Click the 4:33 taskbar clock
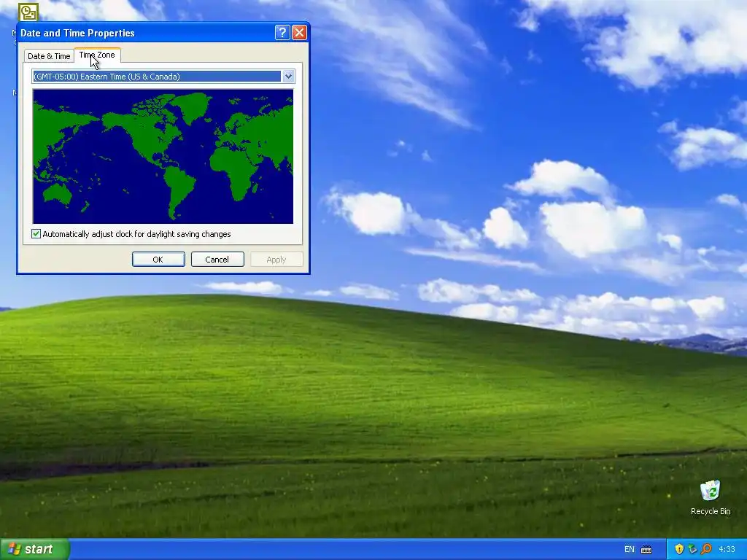The height and width of the screenshot is (560, 747). tap(727, 550)
